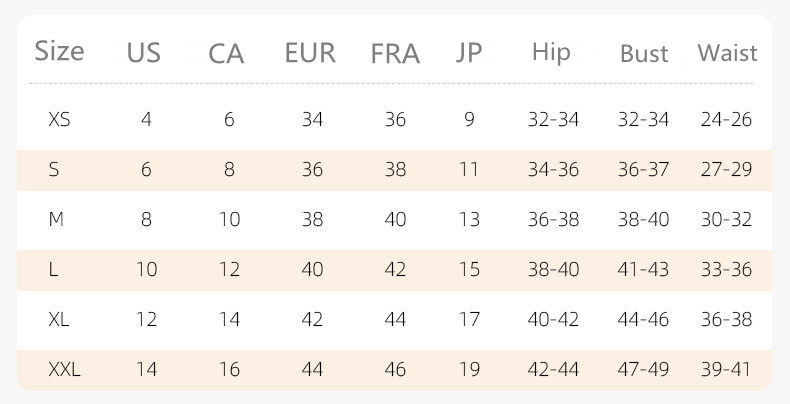Select the XS size row label
790x404 pixels.
pos(59,120)
